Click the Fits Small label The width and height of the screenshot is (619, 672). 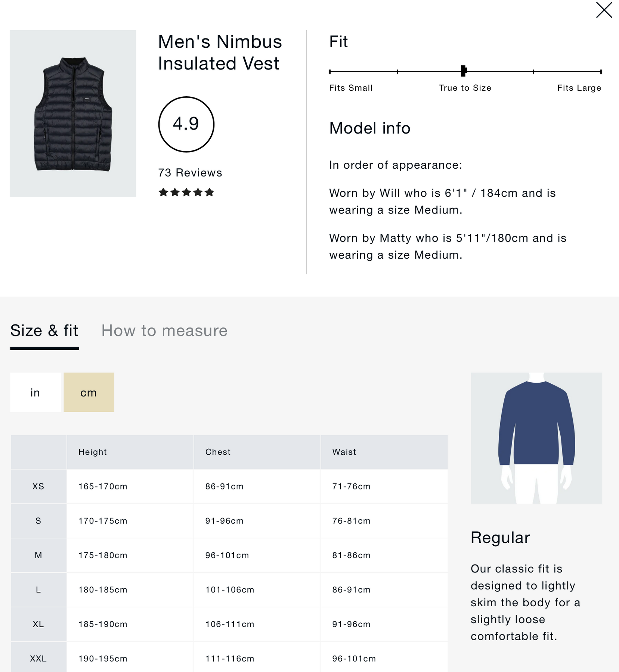pyautogui.click(x=351, y=88)
